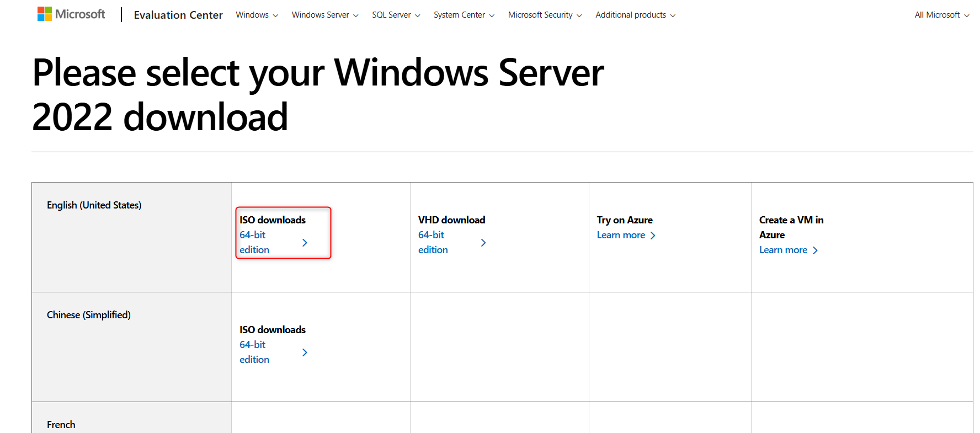Click the Chinese row ISO downloads heading
The image size is (980, 433).
(273, 330)
